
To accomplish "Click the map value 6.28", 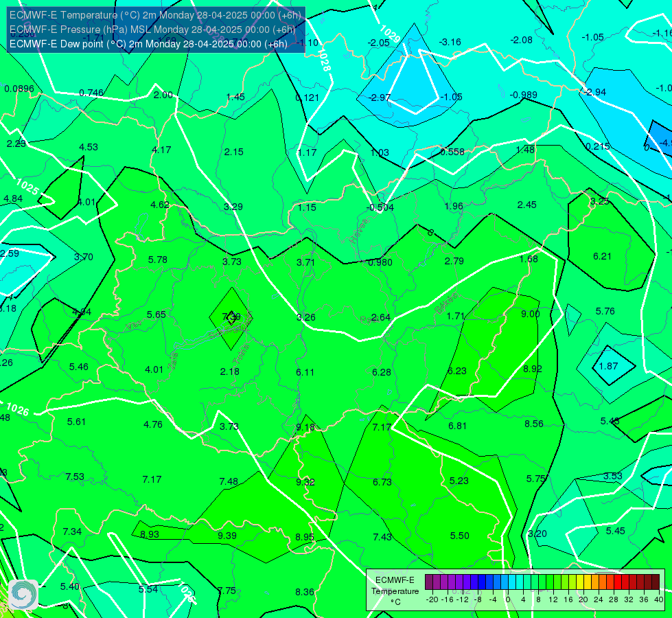I will click(x=382, y=372).
